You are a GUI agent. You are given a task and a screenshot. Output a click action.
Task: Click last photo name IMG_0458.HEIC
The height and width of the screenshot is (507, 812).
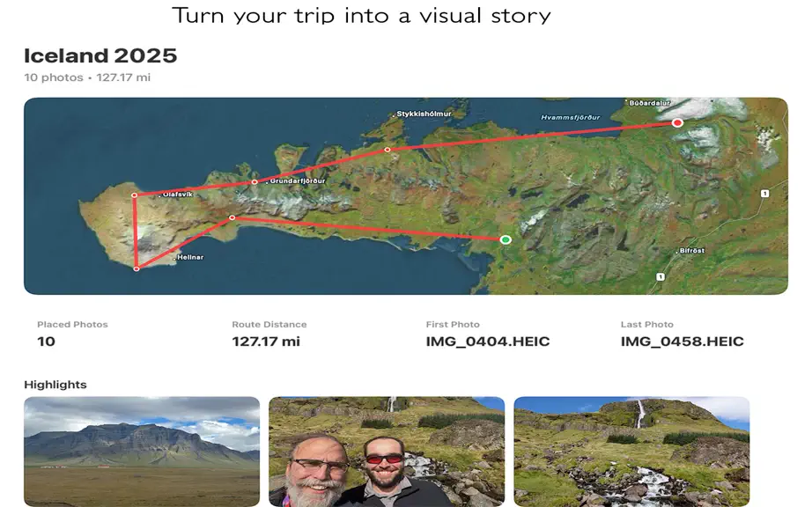tap(682, 342)
